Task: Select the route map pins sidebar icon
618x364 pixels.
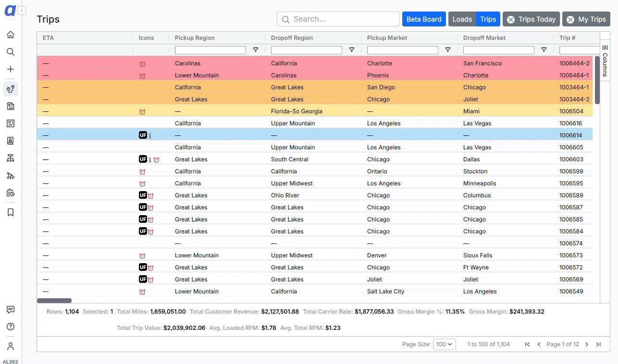Action: tap(11, 89)
